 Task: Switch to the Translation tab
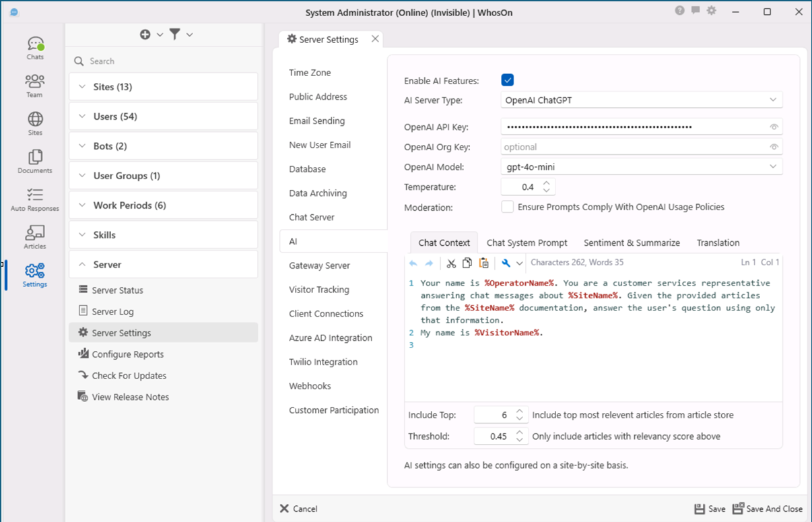(x=718, y=242)
